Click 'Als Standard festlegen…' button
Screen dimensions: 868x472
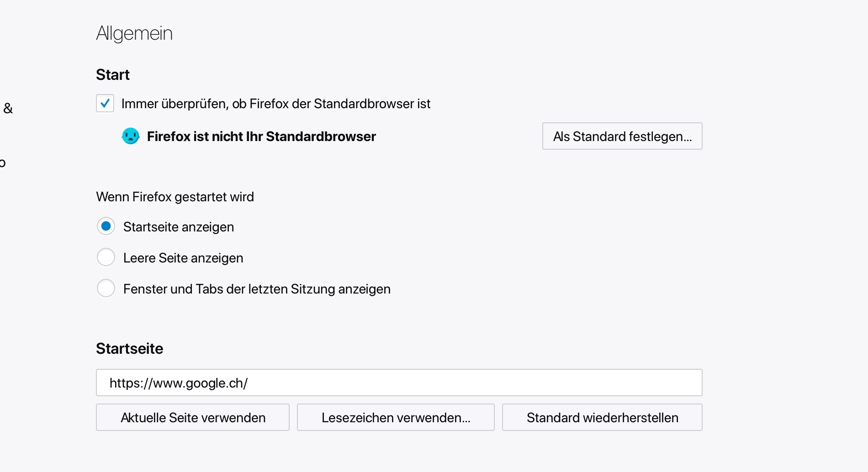point(622,136)
